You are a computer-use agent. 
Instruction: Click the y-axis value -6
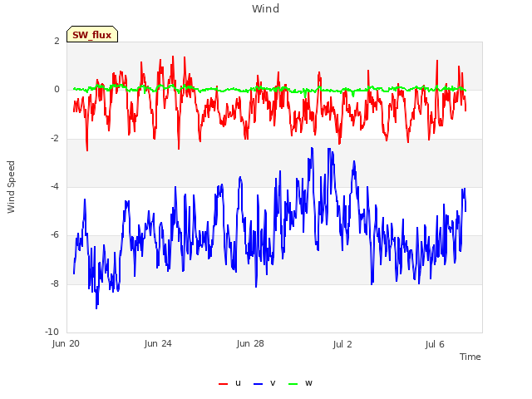coord(55,234)
